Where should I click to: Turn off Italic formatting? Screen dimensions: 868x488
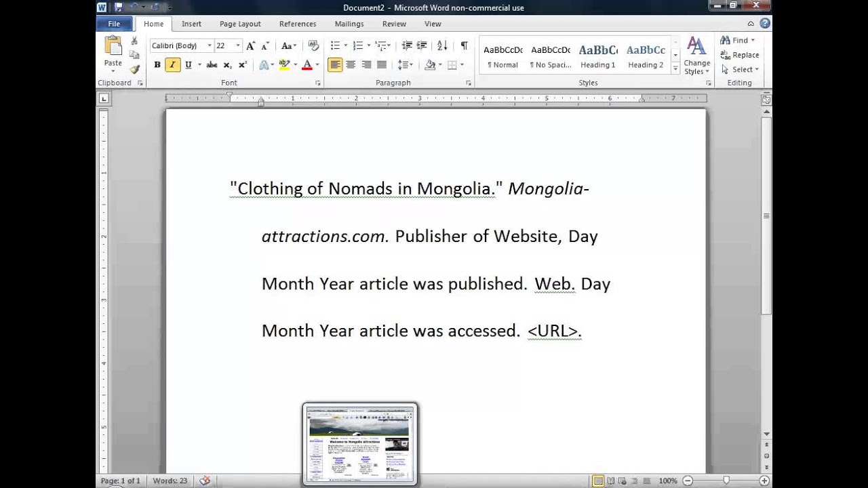click(x=172, y=65)
